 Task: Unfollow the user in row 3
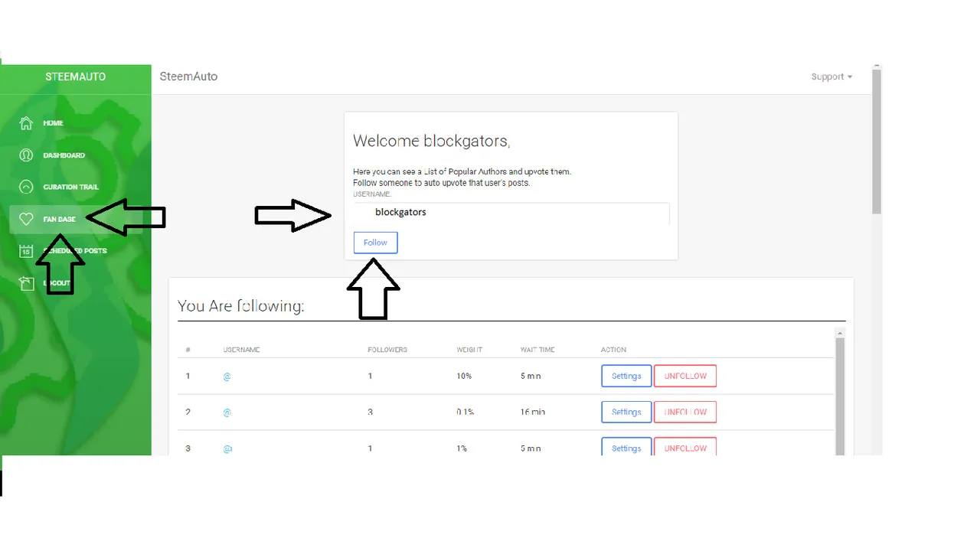[685, 447]
